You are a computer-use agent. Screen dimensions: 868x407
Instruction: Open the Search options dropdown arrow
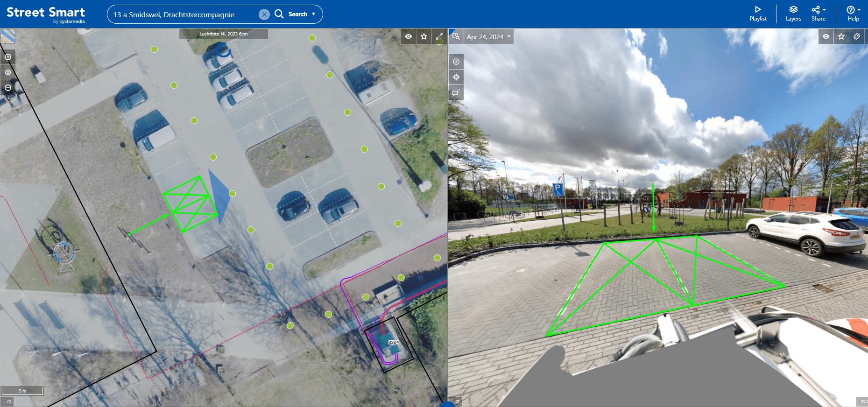point(314,14)
